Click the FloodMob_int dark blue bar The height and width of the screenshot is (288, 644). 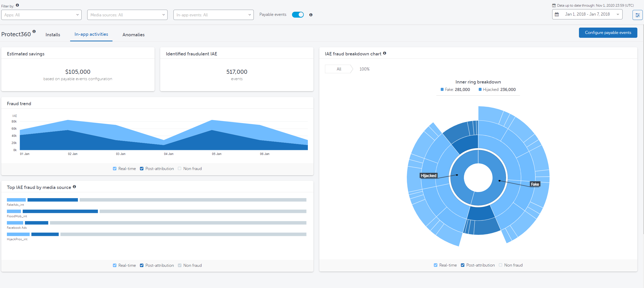(x=60, y=211)
